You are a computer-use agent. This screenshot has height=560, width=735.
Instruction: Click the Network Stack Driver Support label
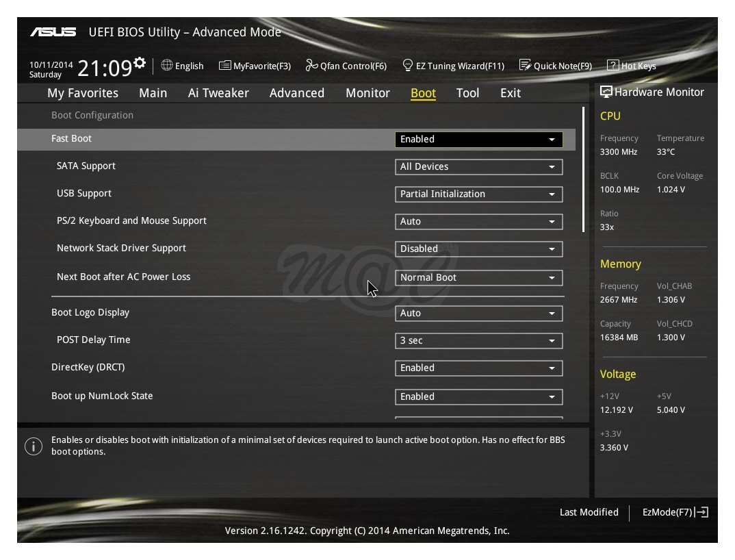121,248
